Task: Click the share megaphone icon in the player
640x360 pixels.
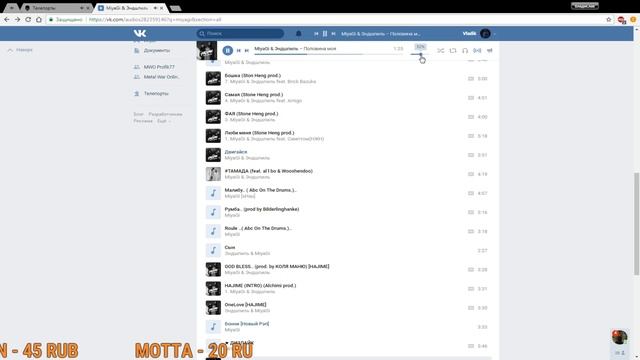Action: click(489, 50)
